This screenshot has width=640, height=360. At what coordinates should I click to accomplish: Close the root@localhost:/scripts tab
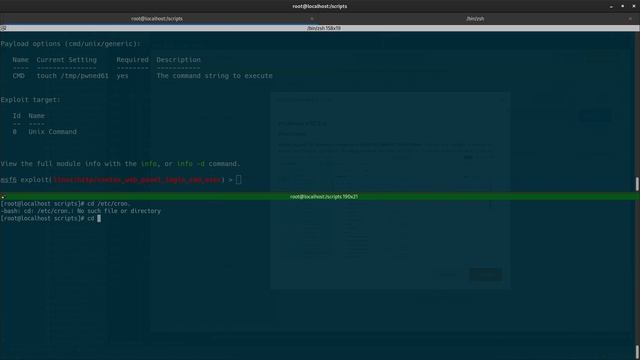(x=312, y=19)
